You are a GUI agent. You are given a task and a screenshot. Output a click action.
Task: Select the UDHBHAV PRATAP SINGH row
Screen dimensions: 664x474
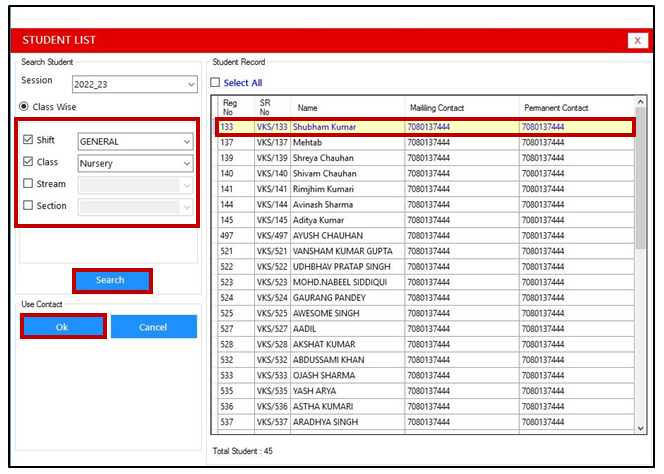[426, 266]
